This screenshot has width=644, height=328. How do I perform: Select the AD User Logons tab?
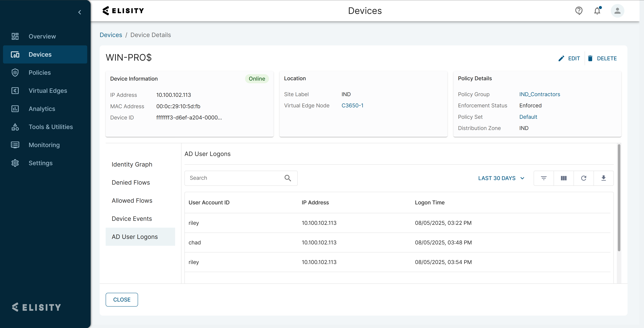pos(140,237)
